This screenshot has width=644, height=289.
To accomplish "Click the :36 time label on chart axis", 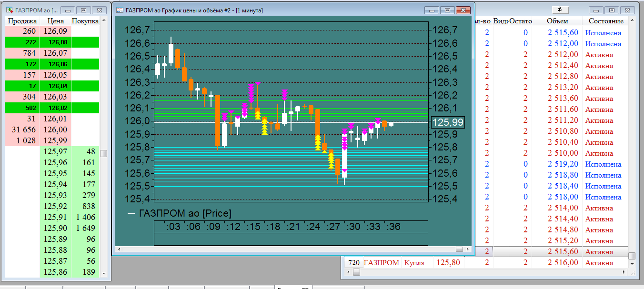I will (x=393, y=227).
